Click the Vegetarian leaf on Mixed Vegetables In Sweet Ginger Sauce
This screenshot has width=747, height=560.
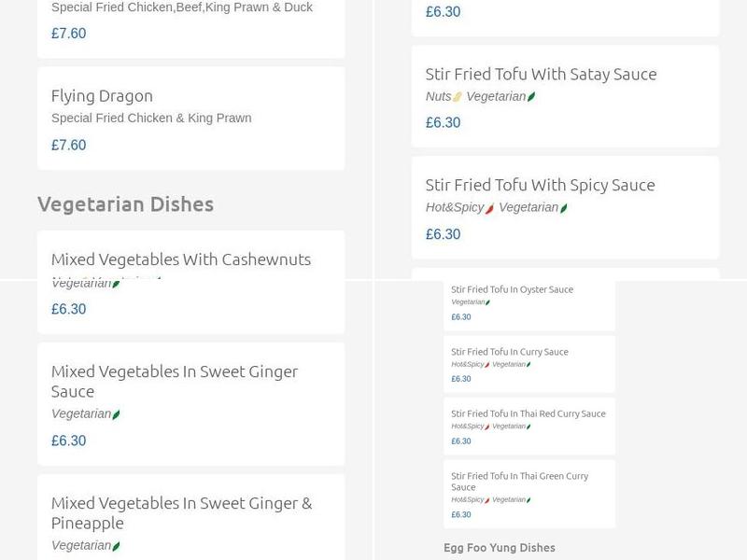point(116,413)
